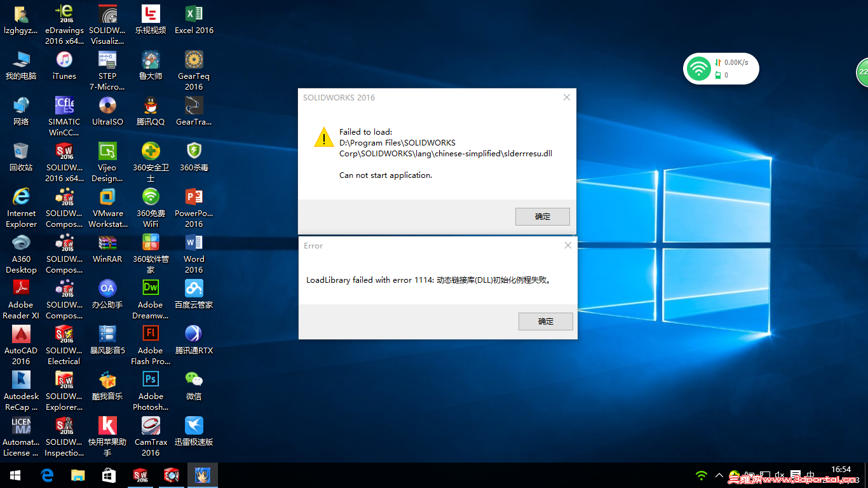Screen dimensions: 868x488
Task: Select the Vijeo Designer desktop icon
Action: [x=107, y=162]
